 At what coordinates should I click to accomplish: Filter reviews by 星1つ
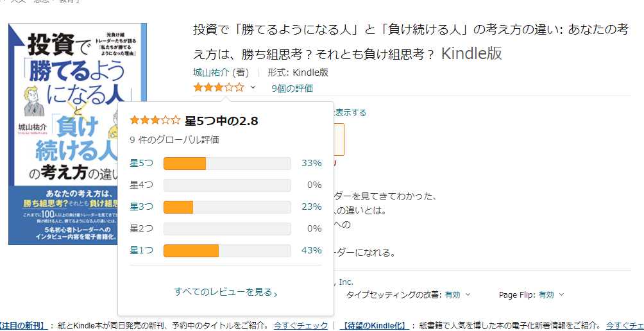click(x=142, y=250)
